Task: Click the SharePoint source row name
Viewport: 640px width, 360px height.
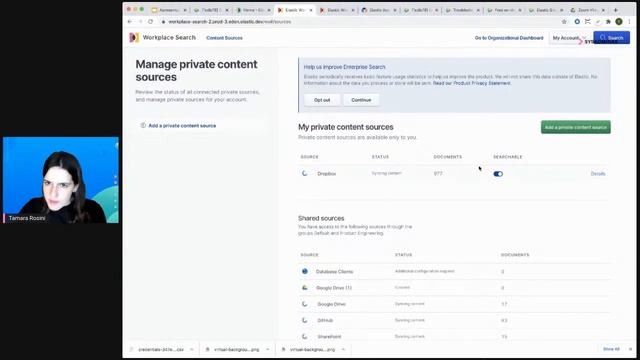Action: (x=329, y=337)
